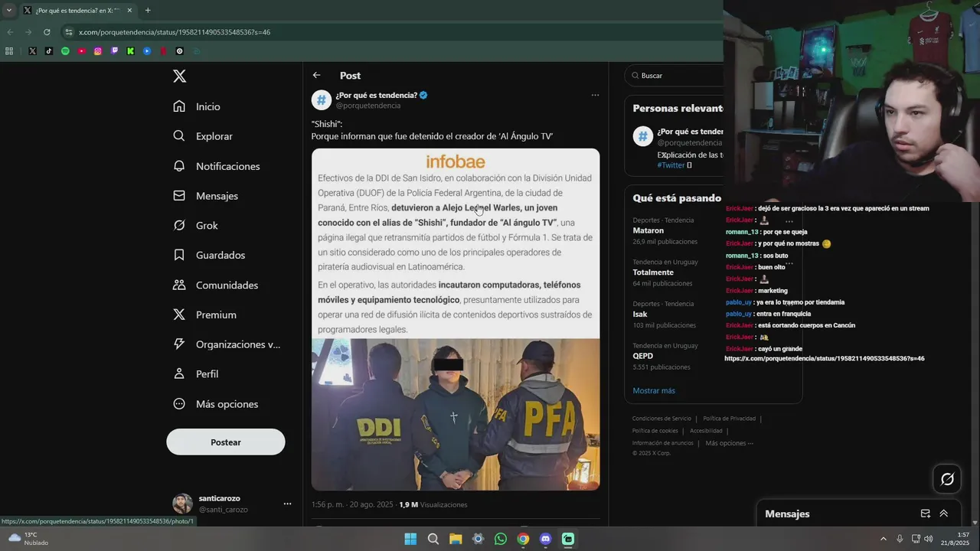Open the infobae article image
Viewport: 980px width, 551px height.
click(x=456, y=243)
